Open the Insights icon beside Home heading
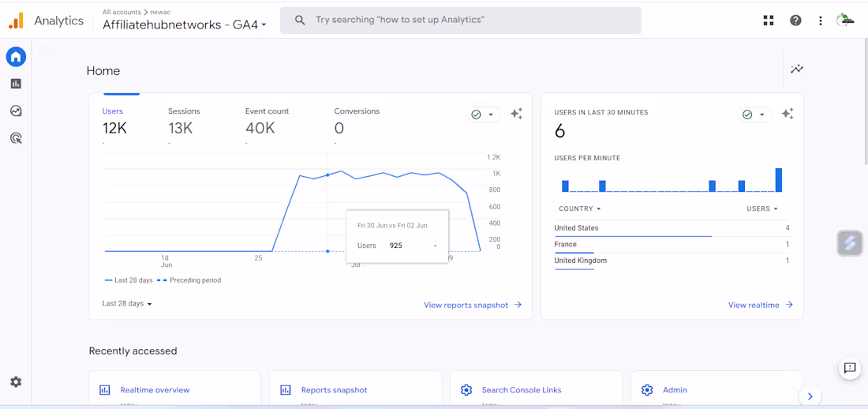This screenshot has width=868, height=409. tap(797, 69)
